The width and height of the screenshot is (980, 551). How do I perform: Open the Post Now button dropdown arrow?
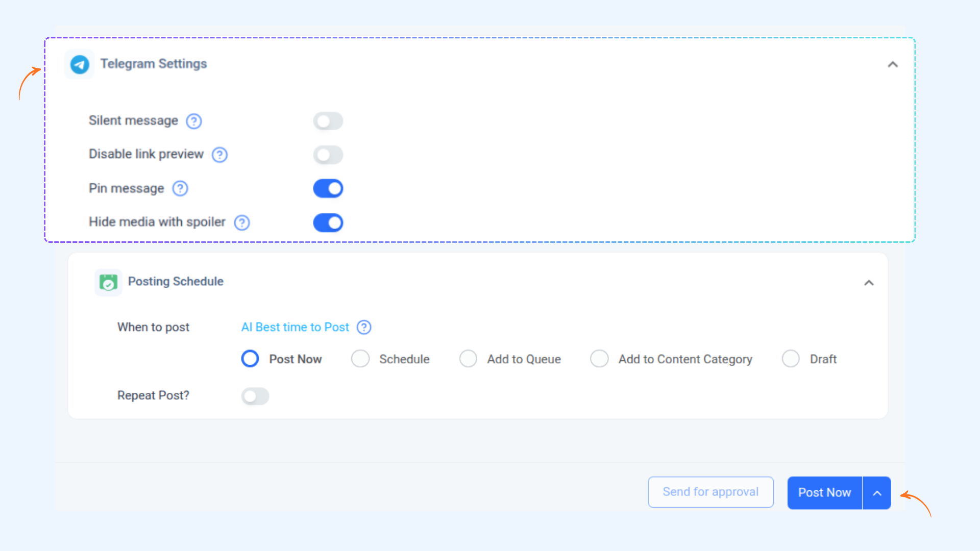[x=877, y=493]
